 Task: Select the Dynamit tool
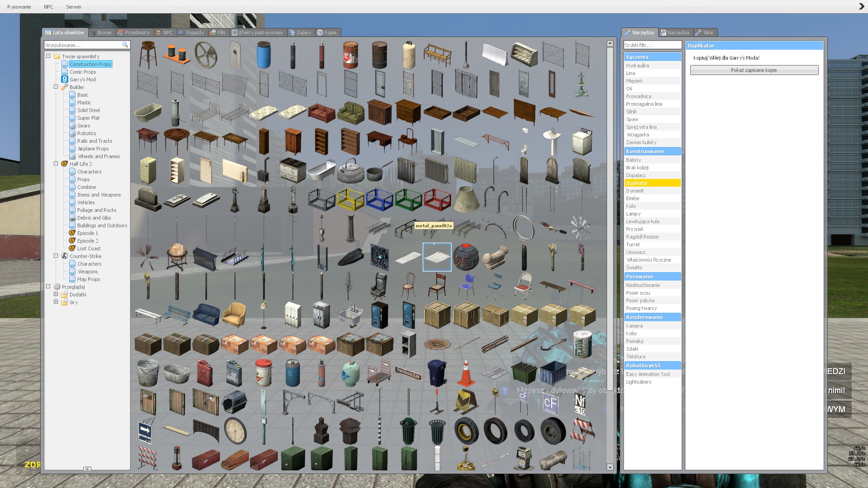(635, 191)
